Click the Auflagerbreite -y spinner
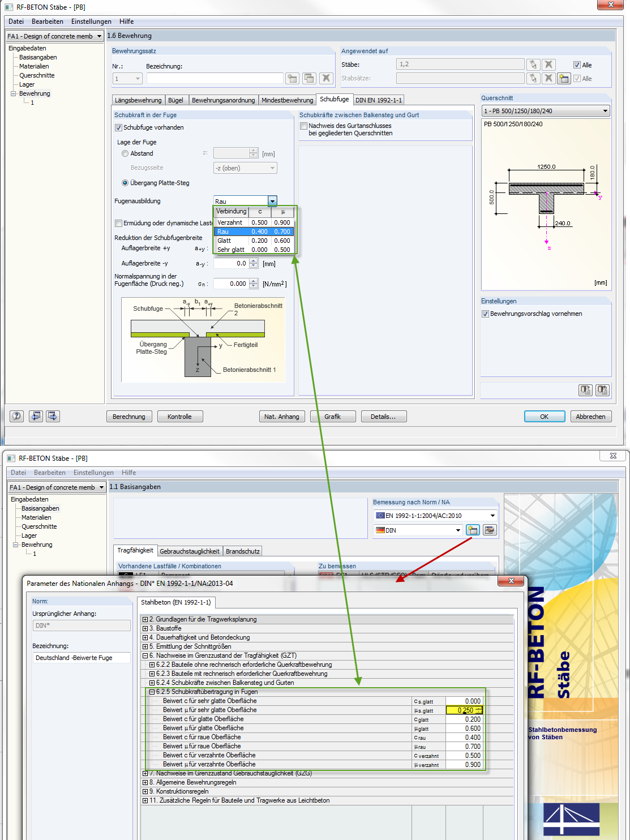Screen dimensions: 630x840 254,263
